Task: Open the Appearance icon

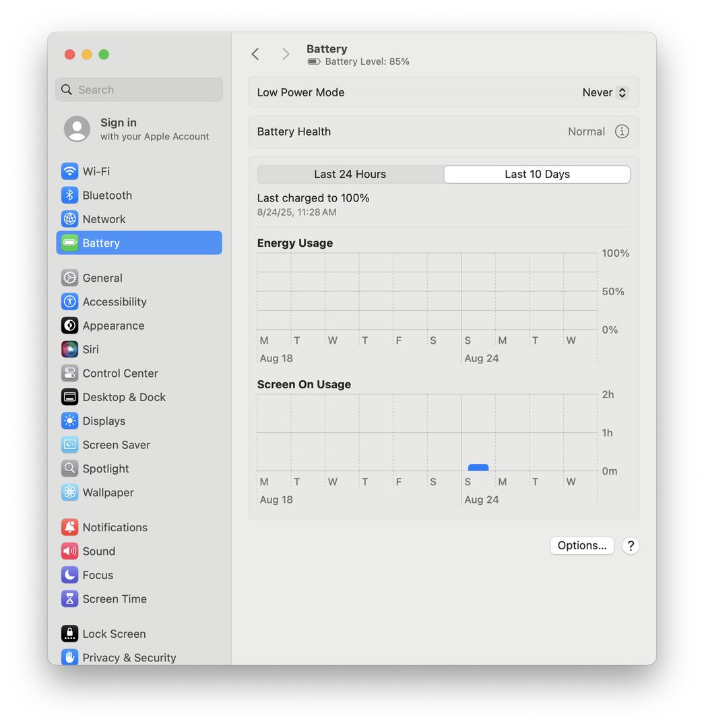Action: click(69, 326)
